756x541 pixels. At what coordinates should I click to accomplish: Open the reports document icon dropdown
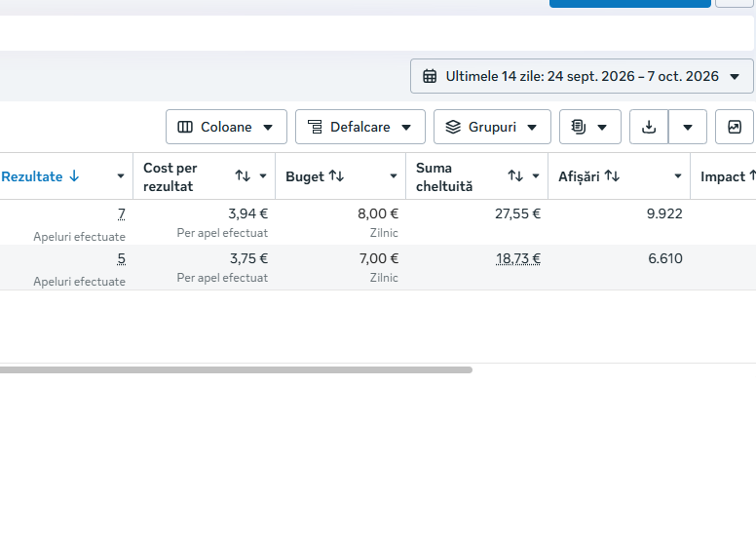click(x=590, y=127)
